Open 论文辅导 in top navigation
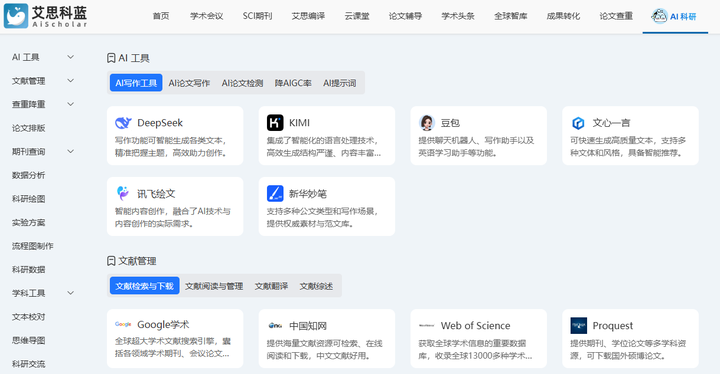 pos(405,16)
